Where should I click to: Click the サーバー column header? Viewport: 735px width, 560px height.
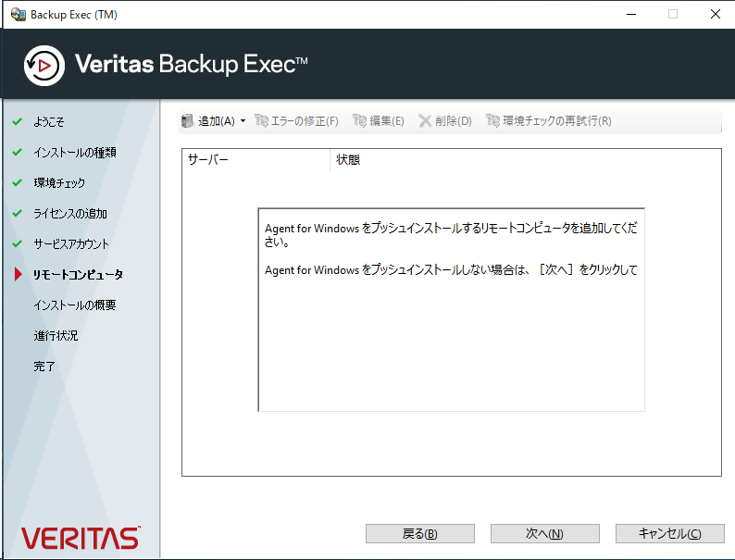[x=255, y=160]
